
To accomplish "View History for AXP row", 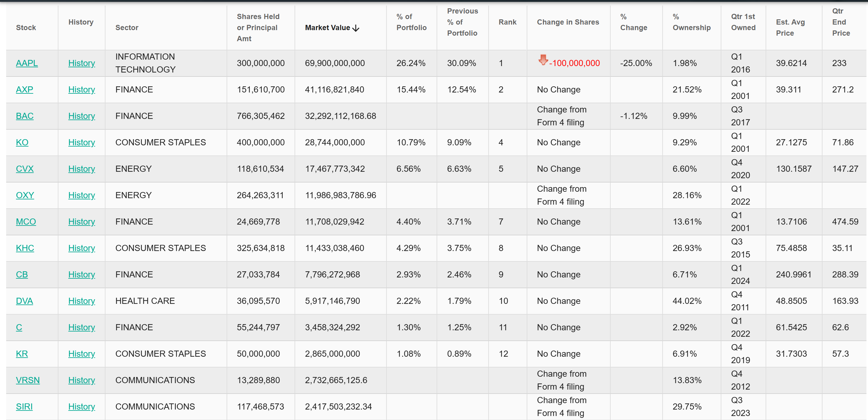I will pos(81,90).
